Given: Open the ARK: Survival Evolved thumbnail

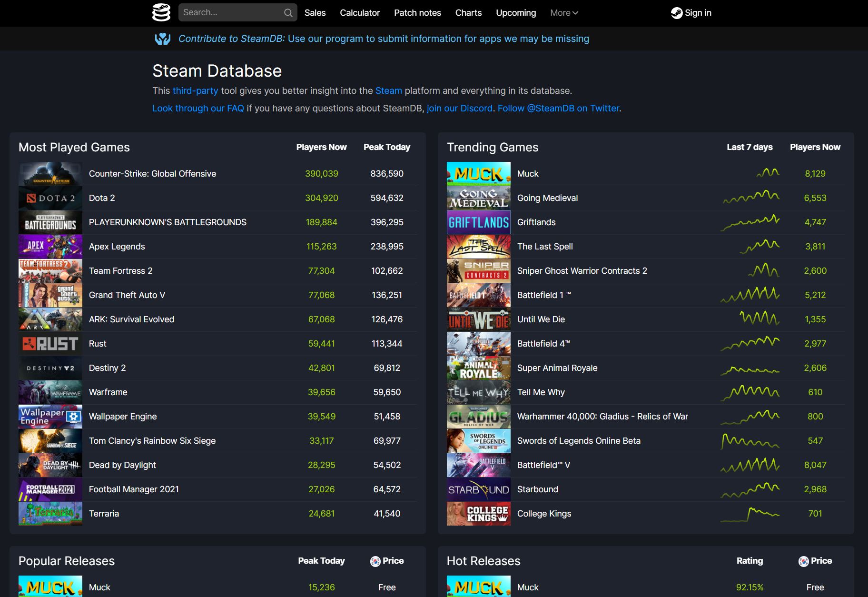Looking at the screenshot, I should click(50, 319).
